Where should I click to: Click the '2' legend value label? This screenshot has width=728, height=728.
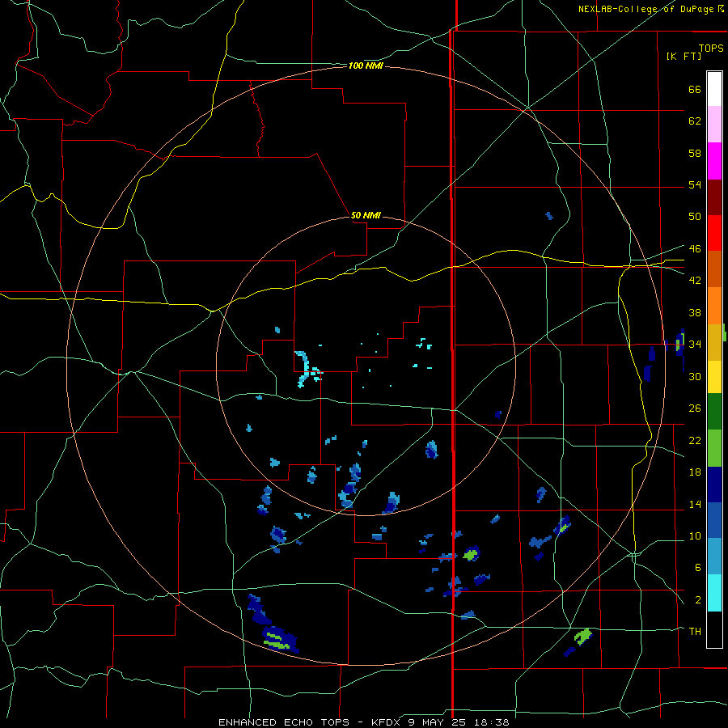tap(698, 599)
